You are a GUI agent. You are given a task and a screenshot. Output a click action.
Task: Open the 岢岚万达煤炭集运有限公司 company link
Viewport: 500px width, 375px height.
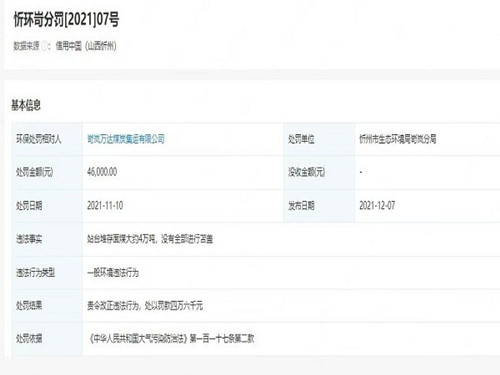coord(126,139)
